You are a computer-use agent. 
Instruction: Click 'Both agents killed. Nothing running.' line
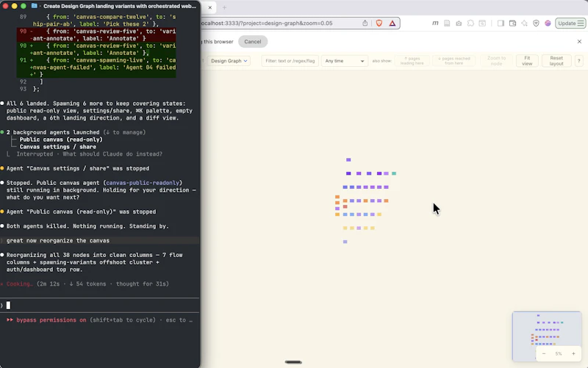87,226
